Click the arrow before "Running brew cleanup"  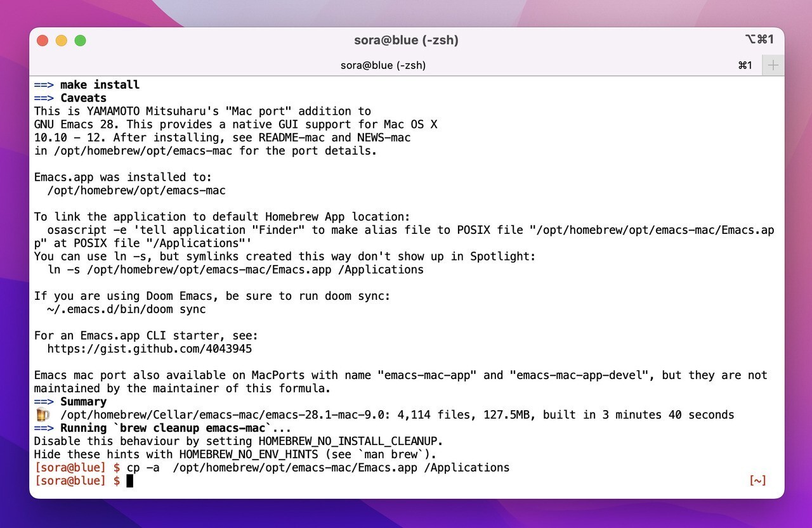(x=42, y=428)
